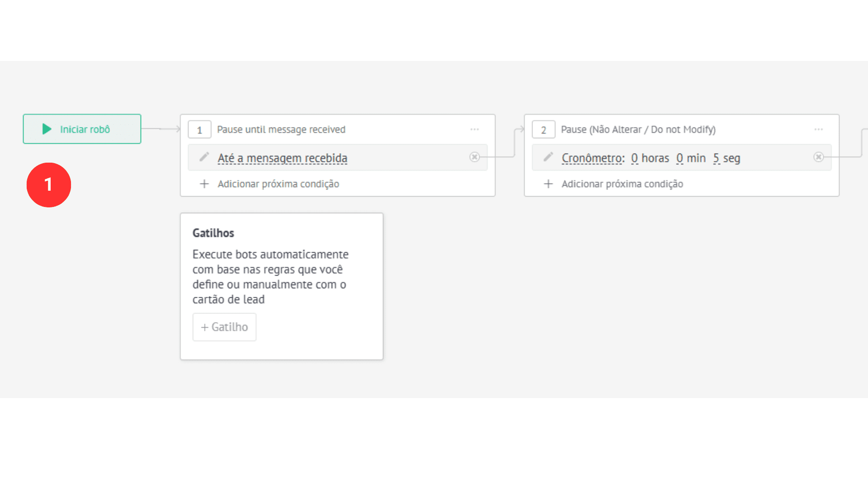
Task: Select step title 'Pause until message received'
Action: tap(281, 129)
